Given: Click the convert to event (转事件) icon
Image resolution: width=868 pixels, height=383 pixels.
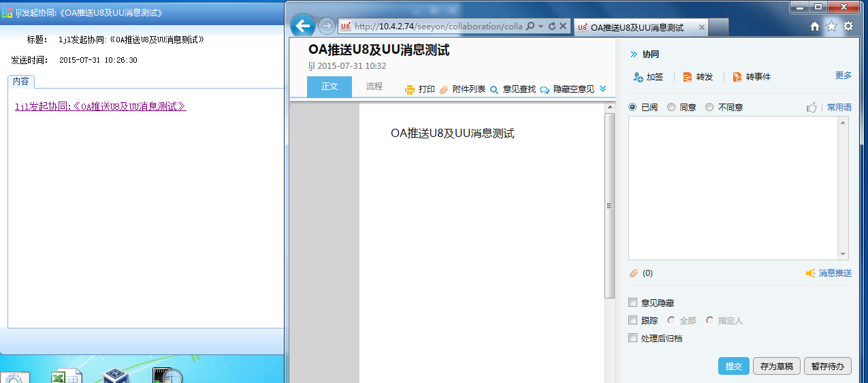Looking at the screenshot, I should [x=737, y=77].
